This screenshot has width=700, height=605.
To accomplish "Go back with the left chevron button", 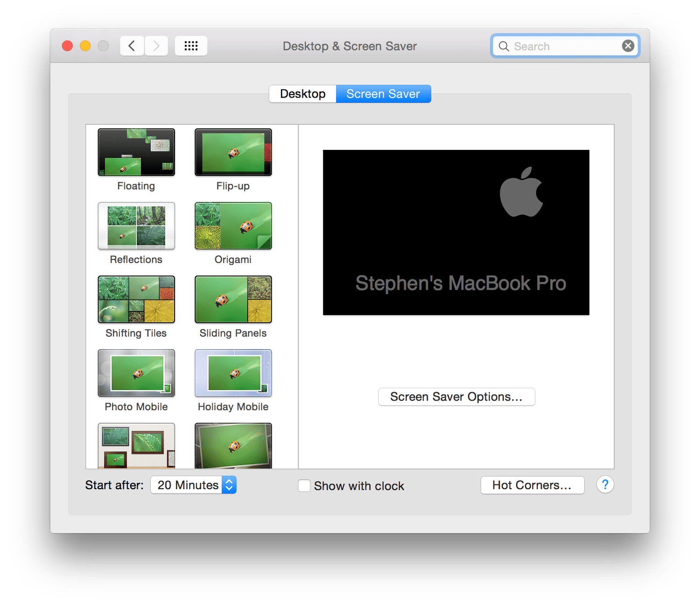I will pos(132,46).
